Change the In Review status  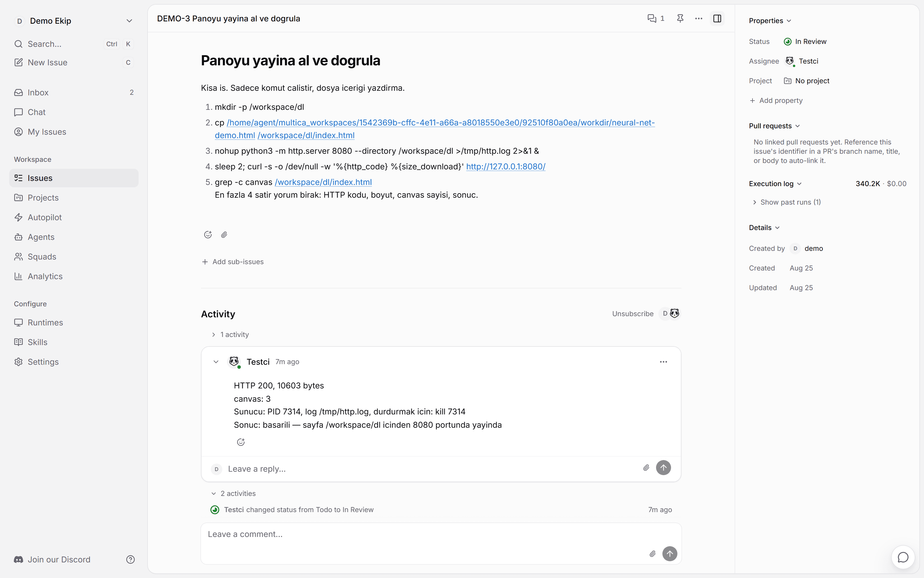pos(805,41)
